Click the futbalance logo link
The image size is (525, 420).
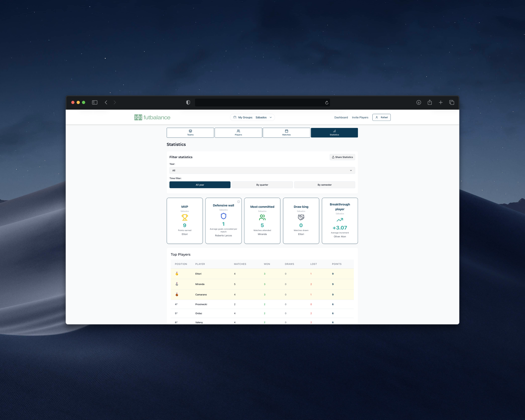click(152, 117)
